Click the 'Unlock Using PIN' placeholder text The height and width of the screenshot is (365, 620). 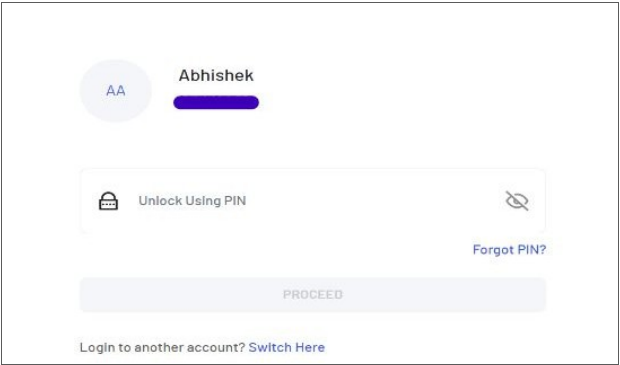pyautogui.click(x=192, y=201)
